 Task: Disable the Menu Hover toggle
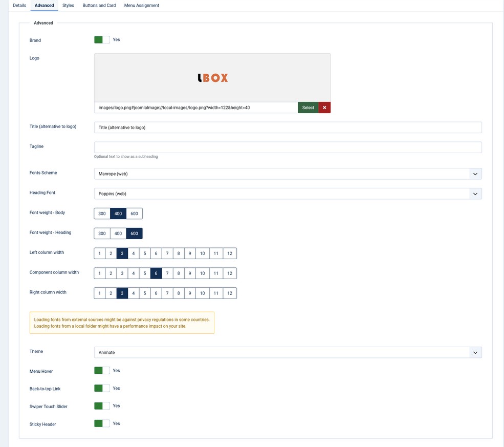[x=102, y=371]
